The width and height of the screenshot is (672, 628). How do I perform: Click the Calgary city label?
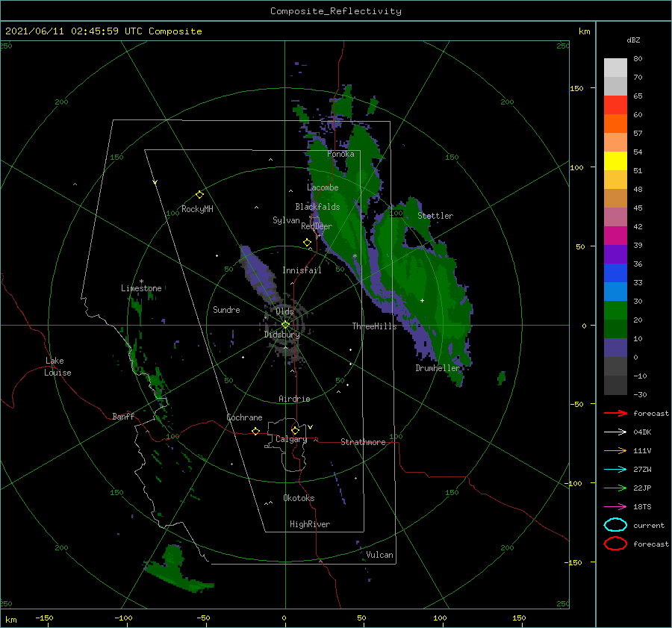[291, 439]
